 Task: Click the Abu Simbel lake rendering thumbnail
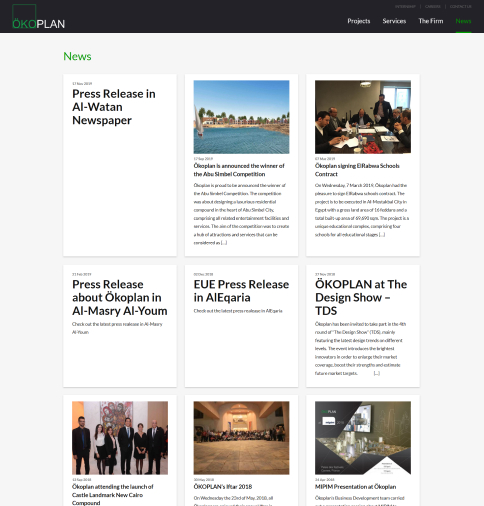point(241,117)
